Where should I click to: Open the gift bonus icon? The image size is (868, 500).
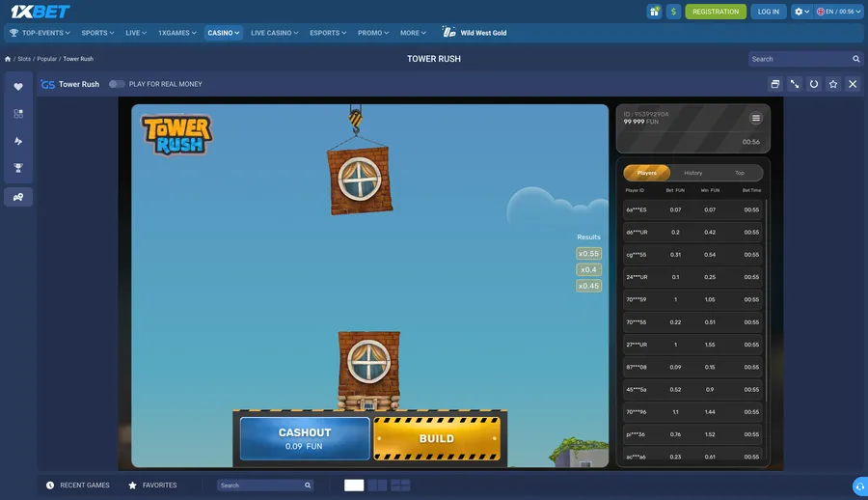[654, 11]
